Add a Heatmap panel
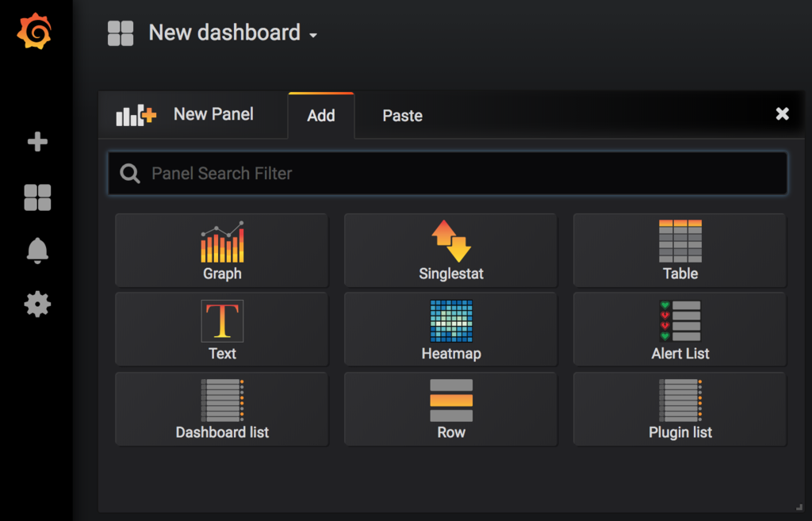812x521 pixels. pyautogui.click(x=451, y=329)
